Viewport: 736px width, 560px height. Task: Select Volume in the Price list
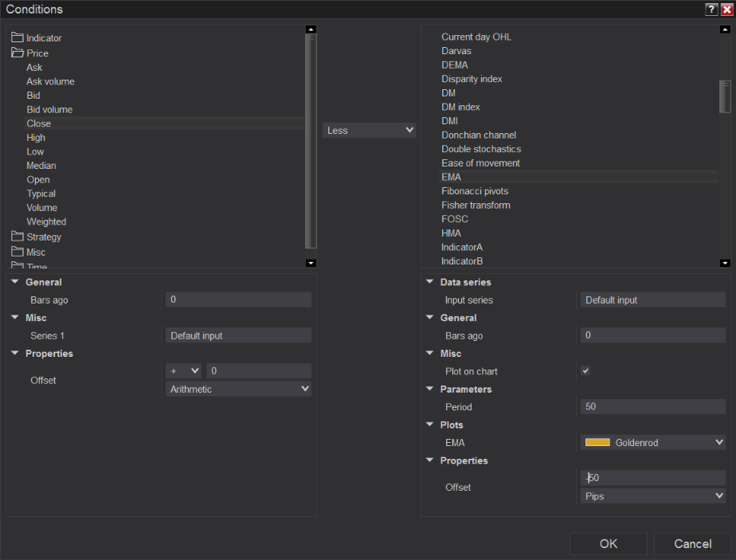41,207
